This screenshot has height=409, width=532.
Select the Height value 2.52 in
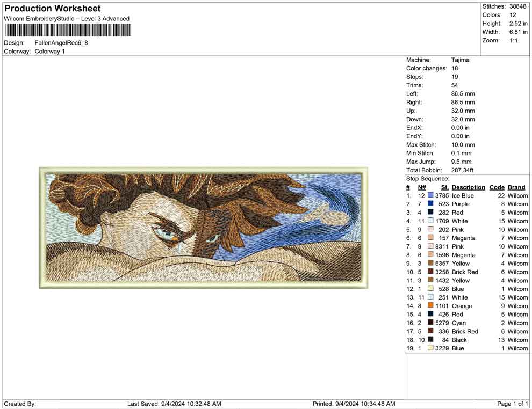(518, 24)
